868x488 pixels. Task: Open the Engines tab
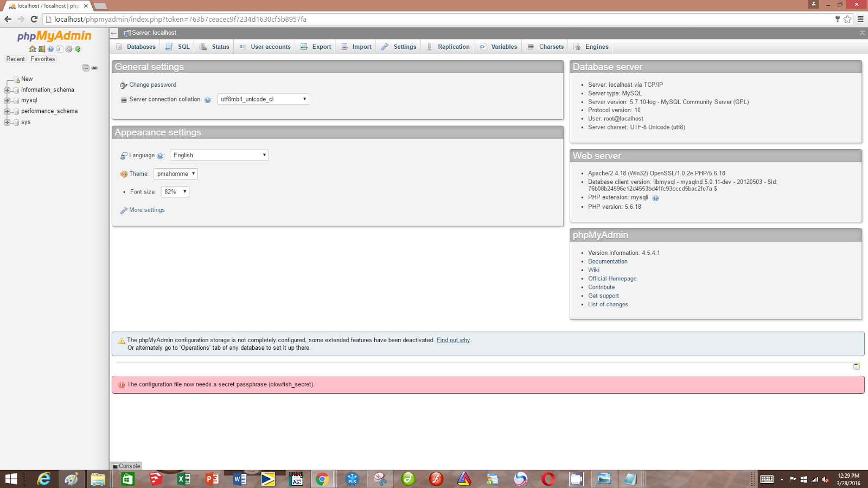[x=591, y=47]
